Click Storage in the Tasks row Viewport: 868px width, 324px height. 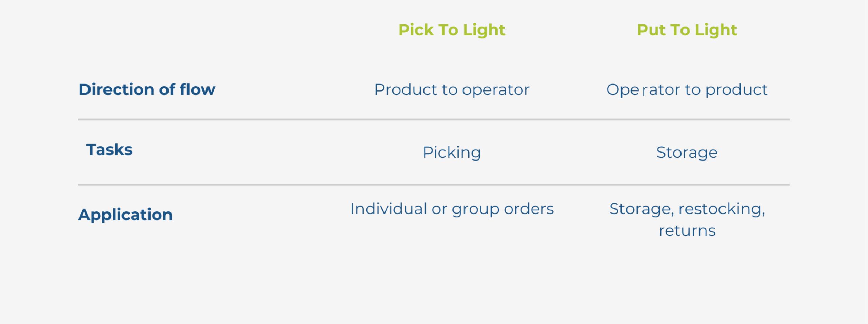(x=687, y=153)
